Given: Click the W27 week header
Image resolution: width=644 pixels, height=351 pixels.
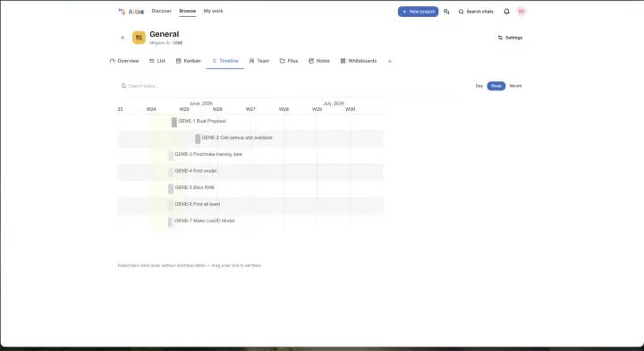Looking at the screenshot, I should click(x=250, y=109).
